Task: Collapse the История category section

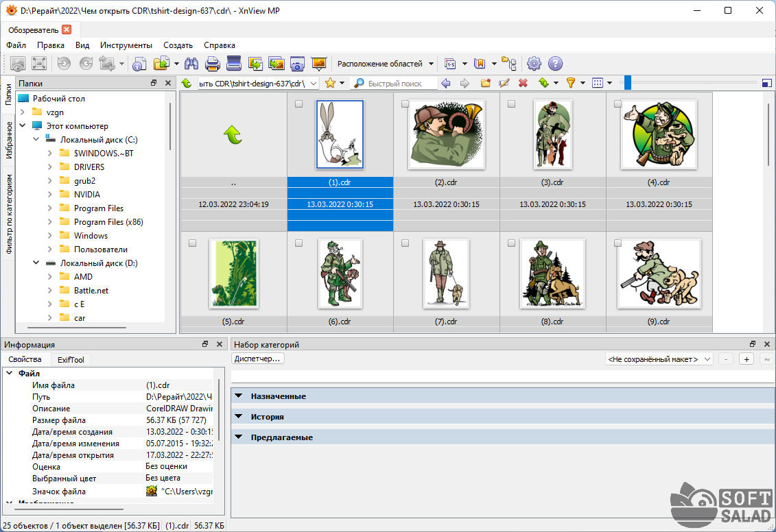Action: [x=239, y=417]
